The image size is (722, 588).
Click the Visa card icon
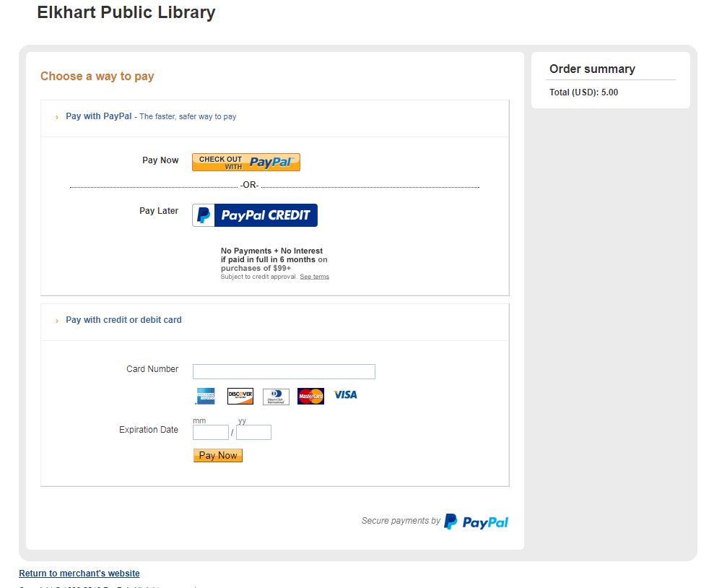pyautogui.click(x=345, y=395)
